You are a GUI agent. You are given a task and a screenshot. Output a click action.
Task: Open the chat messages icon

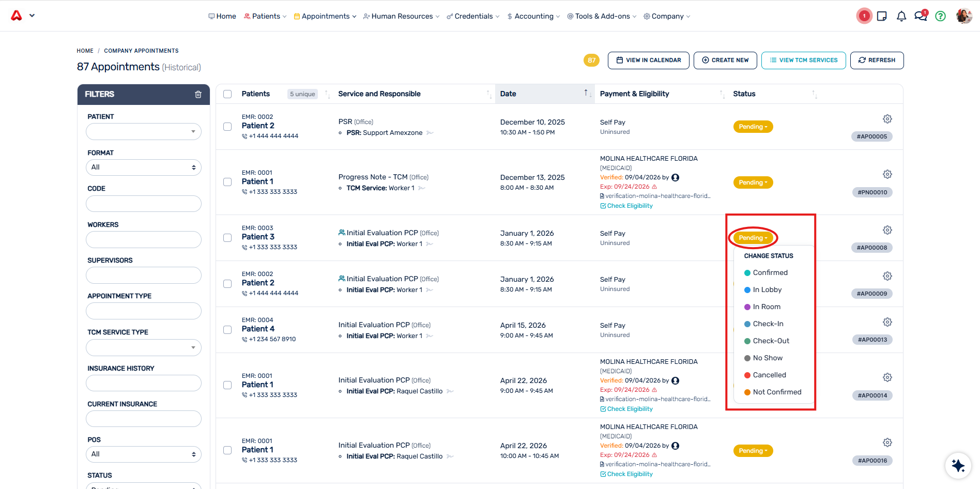tap(921, 16)
